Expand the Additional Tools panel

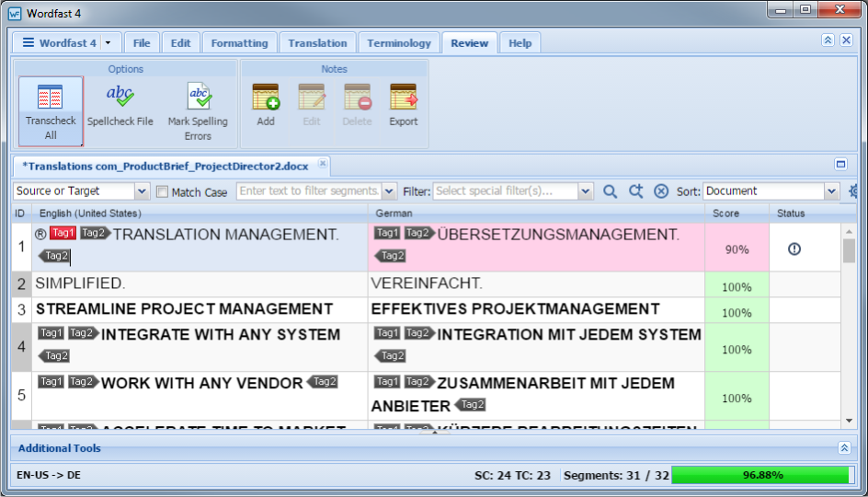point(844,447)
